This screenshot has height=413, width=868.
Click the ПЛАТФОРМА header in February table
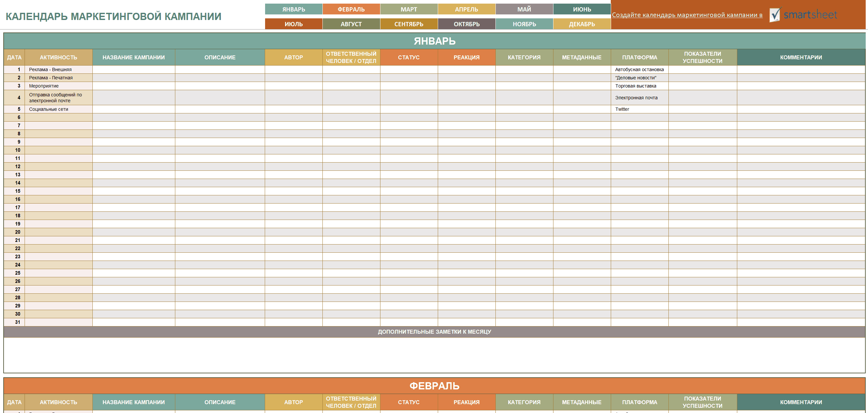click(x=640, y=402)
